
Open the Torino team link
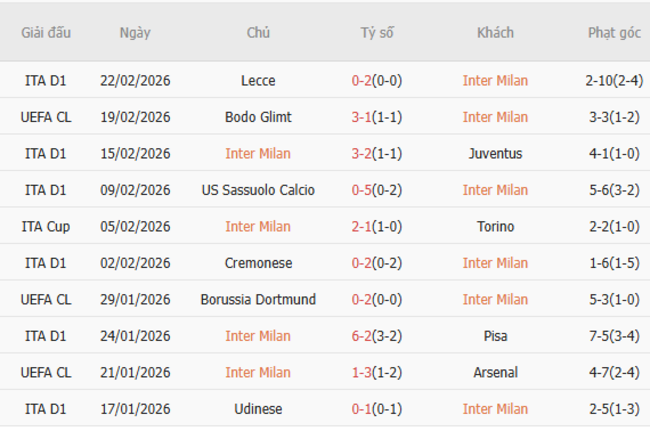[x=495, y=227]
